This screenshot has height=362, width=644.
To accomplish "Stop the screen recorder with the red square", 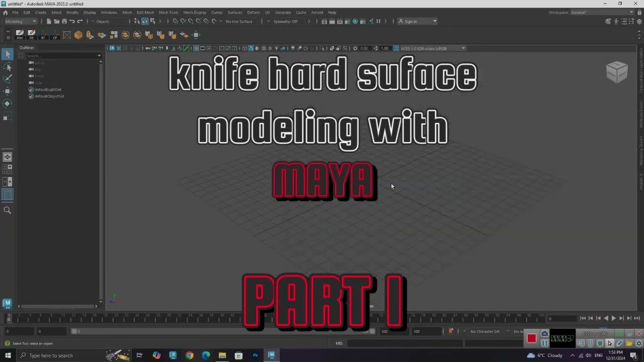I will (x=531, y=338).
